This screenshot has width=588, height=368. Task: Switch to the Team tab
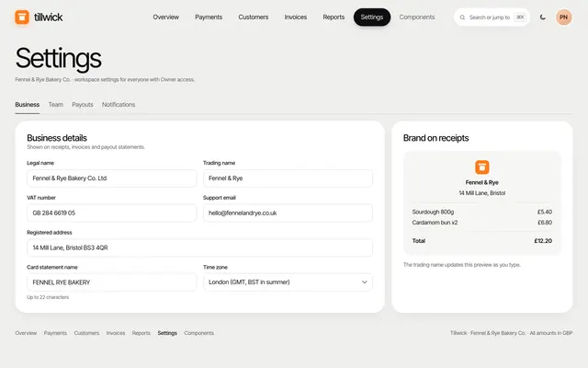point(55,105)
